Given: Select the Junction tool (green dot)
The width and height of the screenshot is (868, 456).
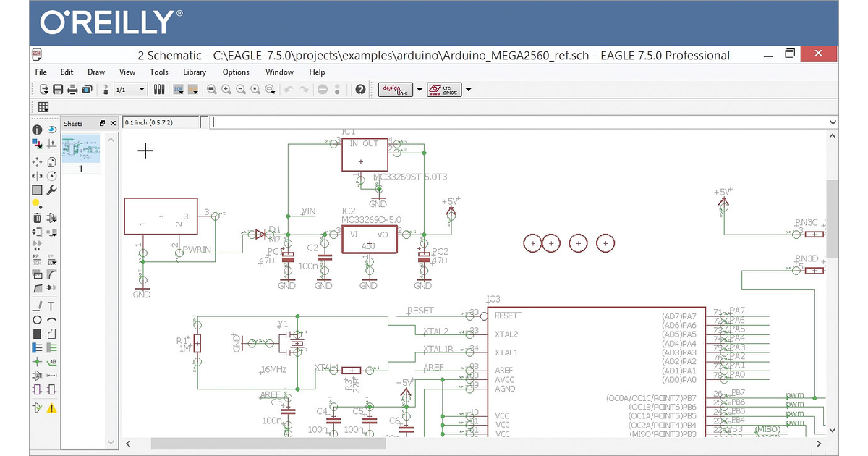Looking at the screenshot, I should click(36, 361).
